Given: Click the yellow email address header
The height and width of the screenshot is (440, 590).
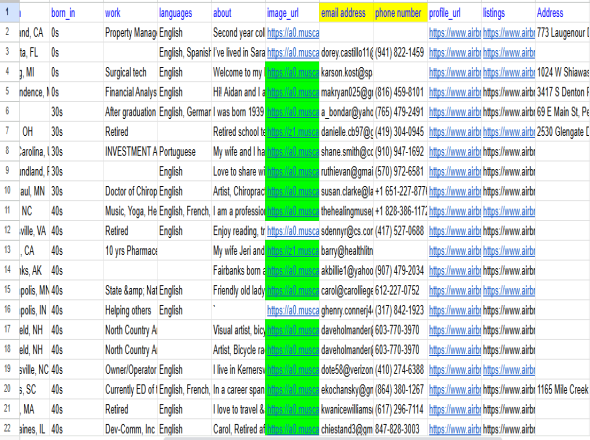Looking at the screenshot, I should (346, 13).
